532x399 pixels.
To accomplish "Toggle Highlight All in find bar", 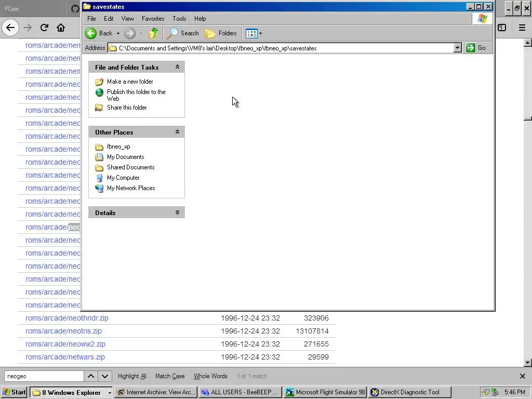I will (132, 376).
